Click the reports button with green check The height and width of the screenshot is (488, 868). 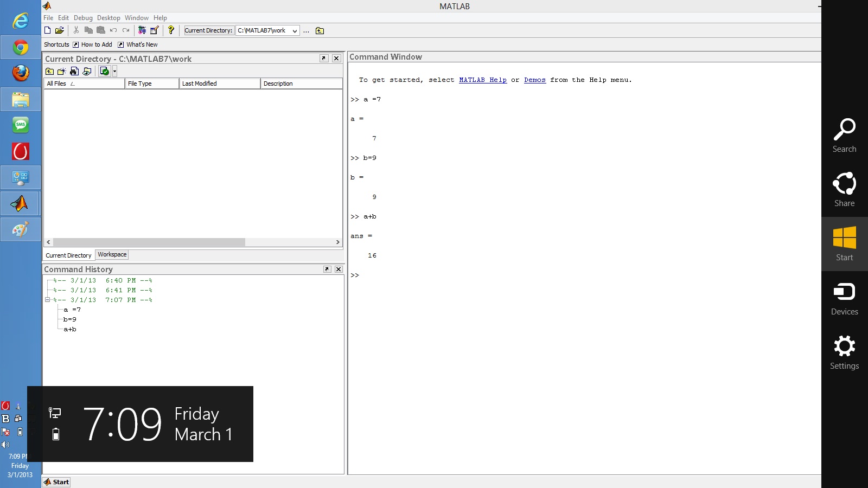click(105, 71)
